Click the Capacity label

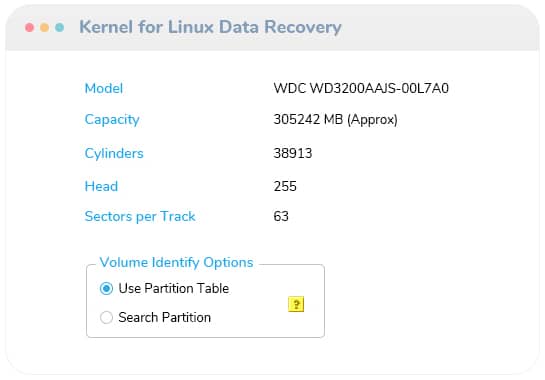112,120
